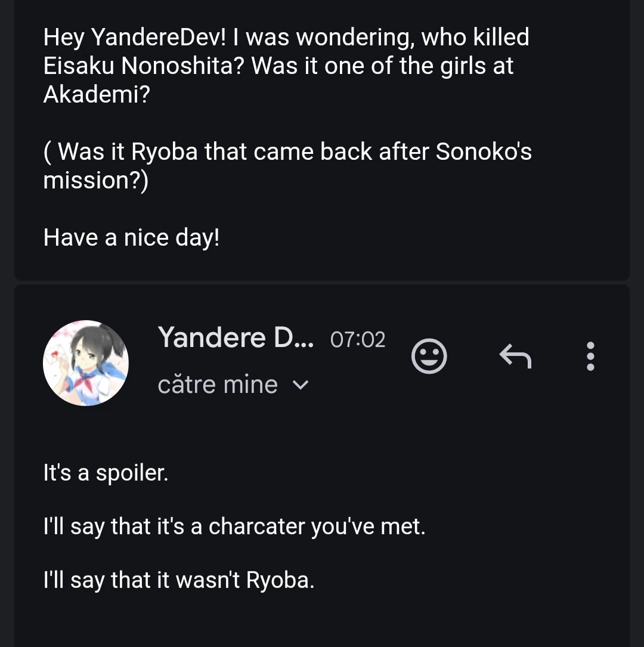Tap the 07:02 message timestamp

(x=358, y=340)
